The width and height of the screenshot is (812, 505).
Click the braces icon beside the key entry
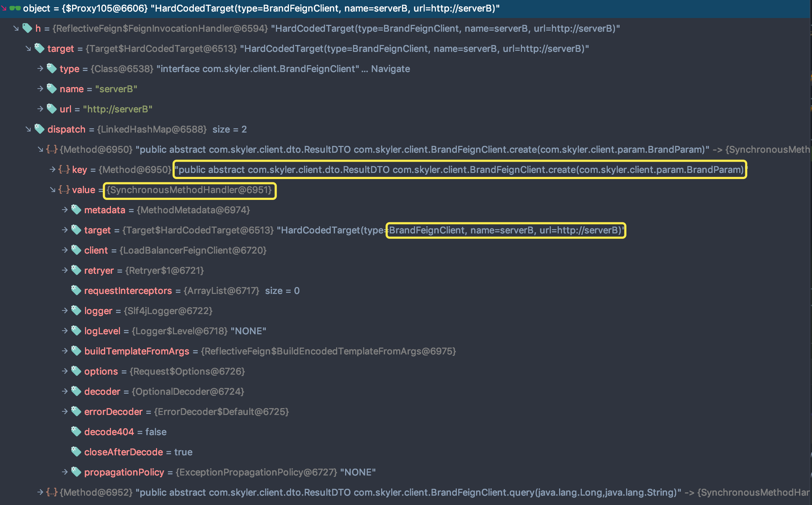(x=64, y=169)
